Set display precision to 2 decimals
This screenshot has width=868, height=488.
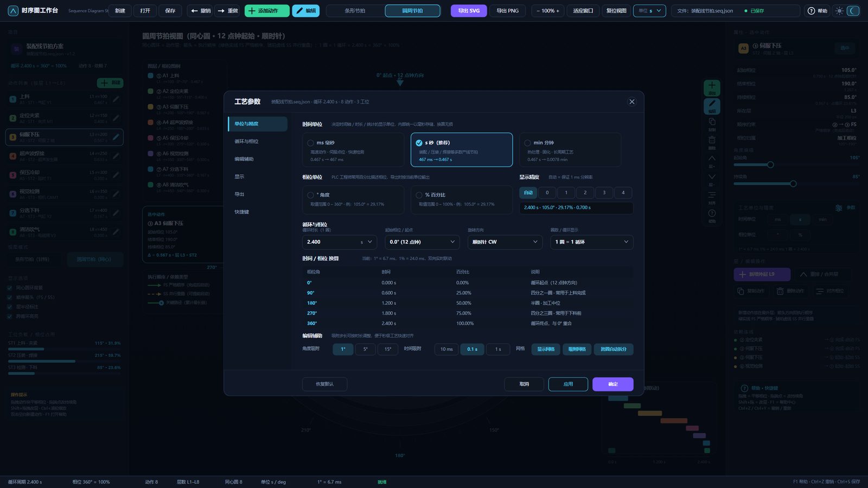coord(585,192)
